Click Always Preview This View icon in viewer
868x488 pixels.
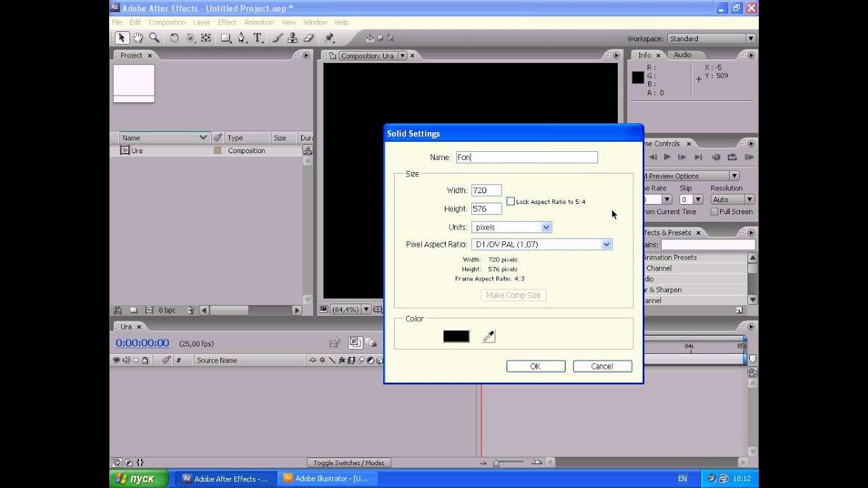coord(323,309)
